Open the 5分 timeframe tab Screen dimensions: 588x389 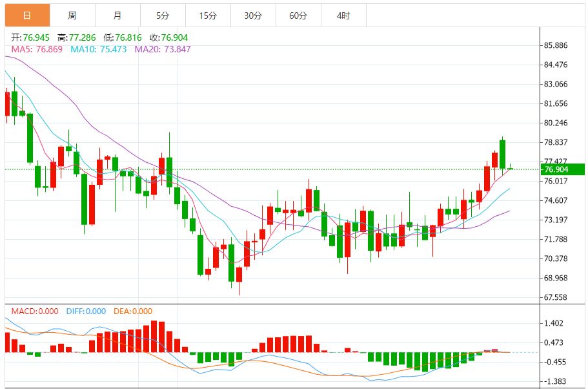[163, 16]
